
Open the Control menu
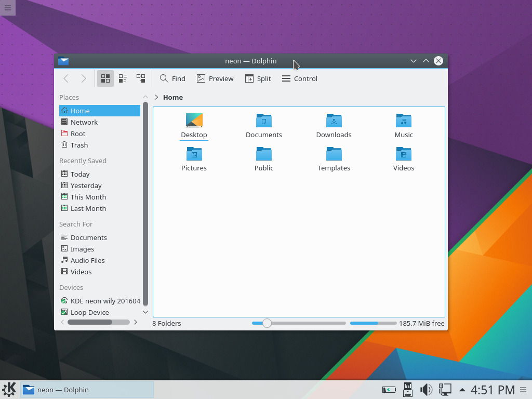tap(300, 78)
